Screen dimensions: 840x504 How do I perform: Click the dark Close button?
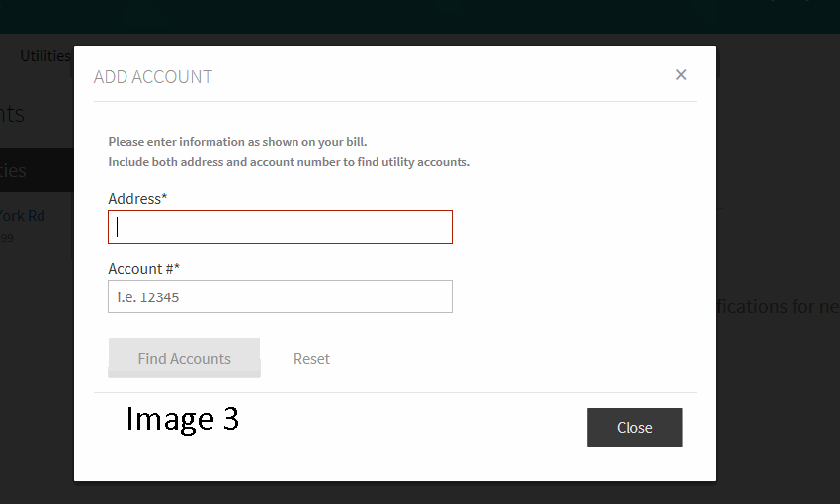pos(634,427)
